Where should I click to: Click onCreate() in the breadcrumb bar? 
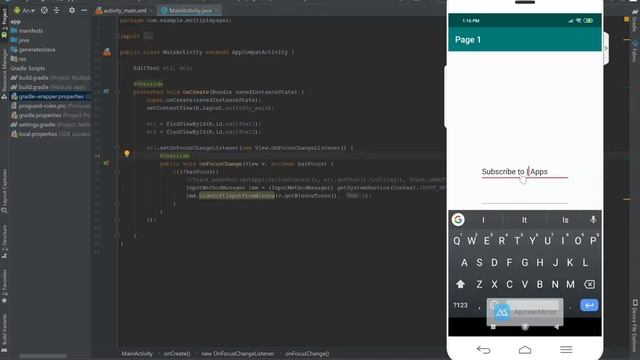(x=177, y=353)
